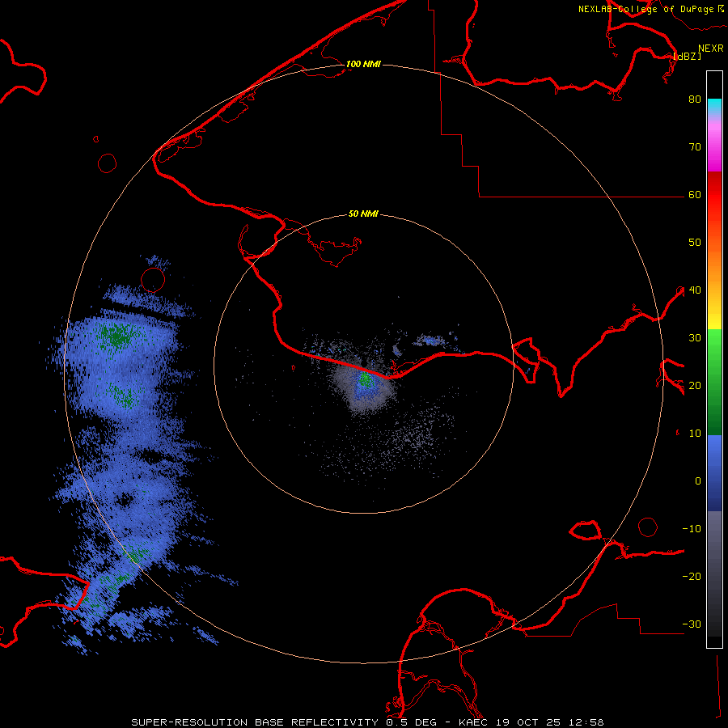The height and width of the screenshot is (728, 728).
Task: Click the -30 value on the dBZ scale
Action: 692,624
